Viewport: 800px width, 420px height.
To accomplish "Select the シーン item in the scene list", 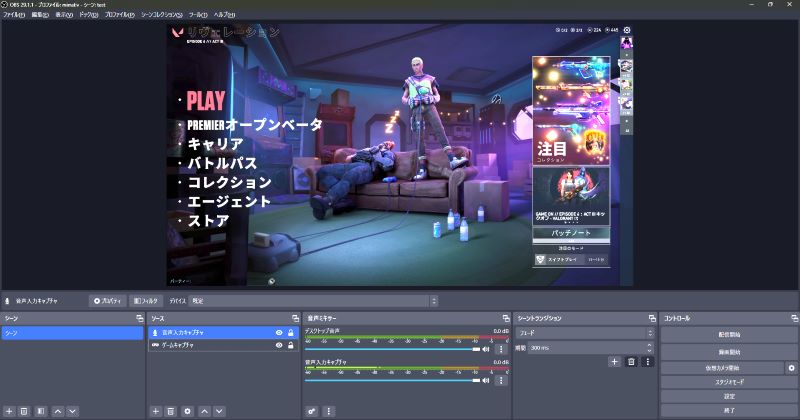I will (72, 332).
